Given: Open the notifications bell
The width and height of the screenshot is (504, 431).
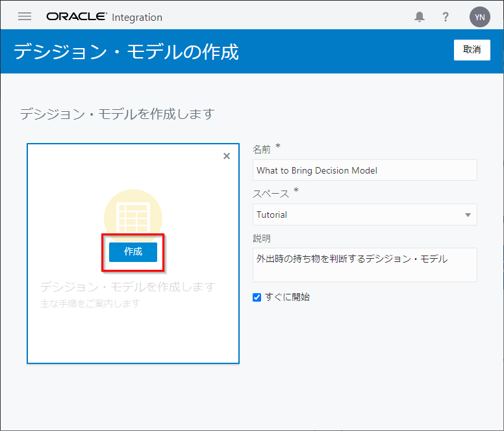Looking at the screenshot, I should coord(420,17).
